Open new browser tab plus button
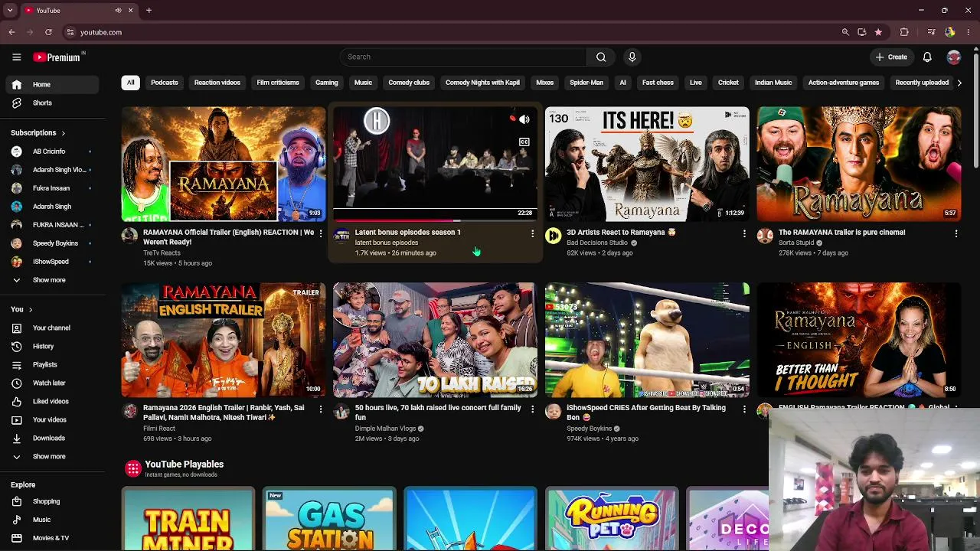Screen dimensions: 980x551 click(149, 11)
